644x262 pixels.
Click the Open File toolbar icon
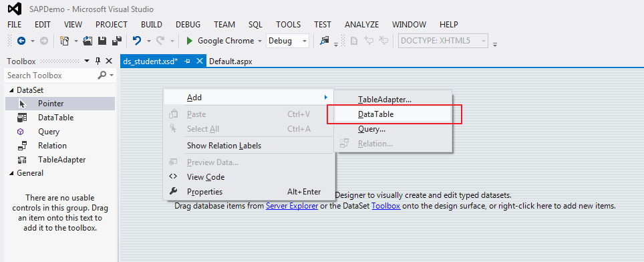coord(88,41)
